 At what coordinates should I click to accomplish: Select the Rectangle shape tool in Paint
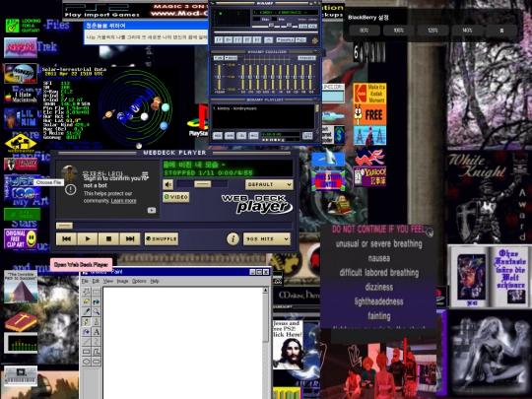(x=87, y=352)
